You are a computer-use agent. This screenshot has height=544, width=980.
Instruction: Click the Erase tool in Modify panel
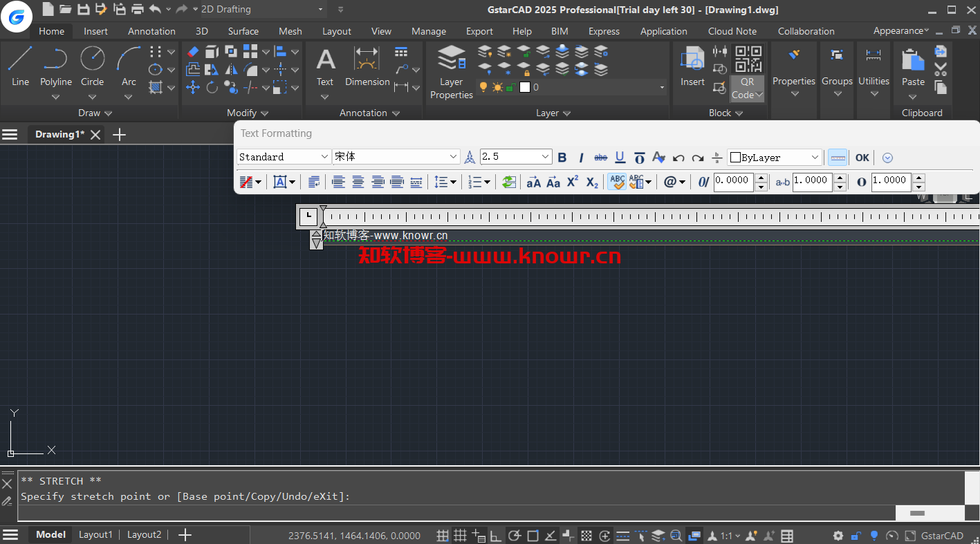[x=193, y=52]
